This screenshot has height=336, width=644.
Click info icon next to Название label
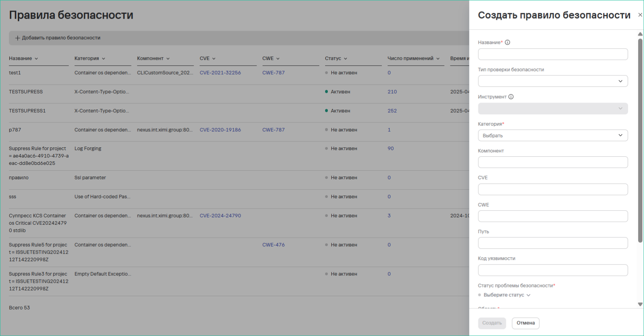[x=507, y=42]
